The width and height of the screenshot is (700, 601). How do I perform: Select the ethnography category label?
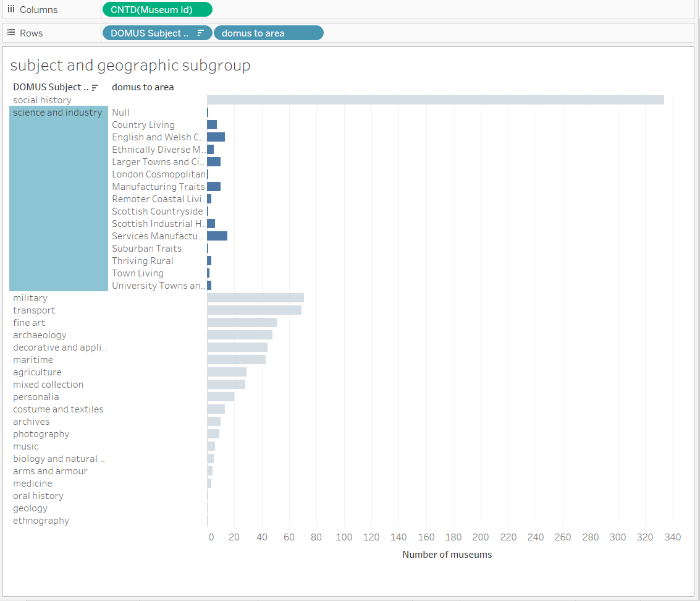pos(41,520)
